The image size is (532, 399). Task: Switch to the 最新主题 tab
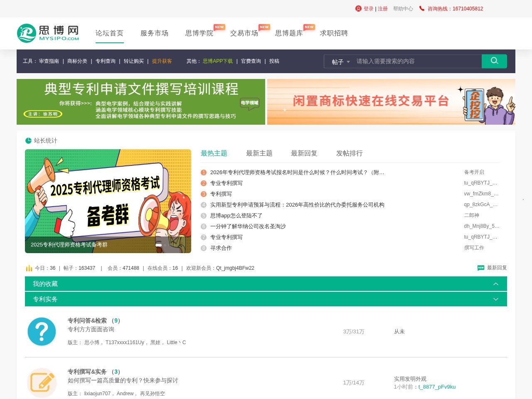click(259, 153)
